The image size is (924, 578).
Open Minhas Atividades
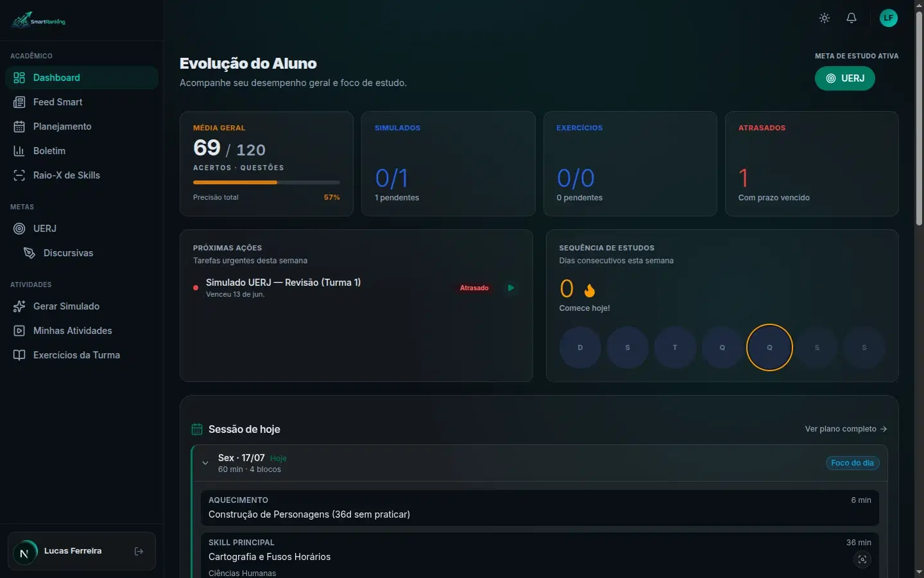(81, 331)
